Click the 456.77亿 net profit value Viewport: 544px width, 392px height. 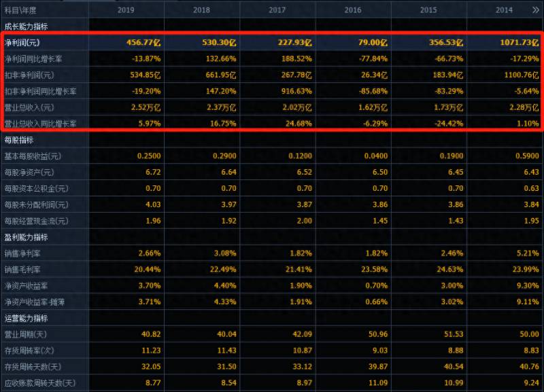point(143,43)
